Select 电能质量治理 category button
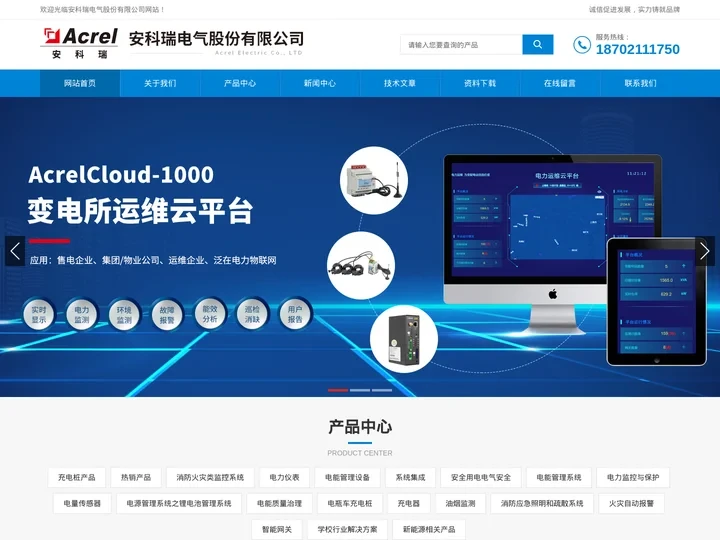Screen dimensions: 720x540 [x=280, y=503]
